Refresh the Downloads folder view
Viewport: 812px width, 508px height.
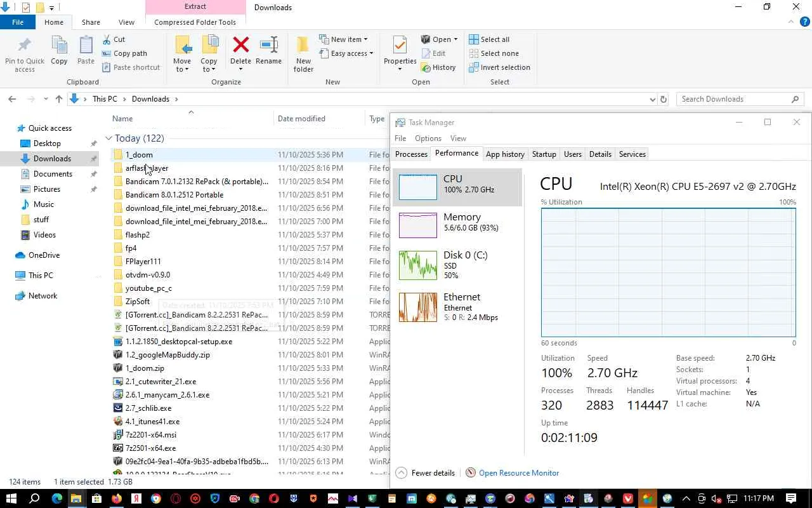point(664,99)
